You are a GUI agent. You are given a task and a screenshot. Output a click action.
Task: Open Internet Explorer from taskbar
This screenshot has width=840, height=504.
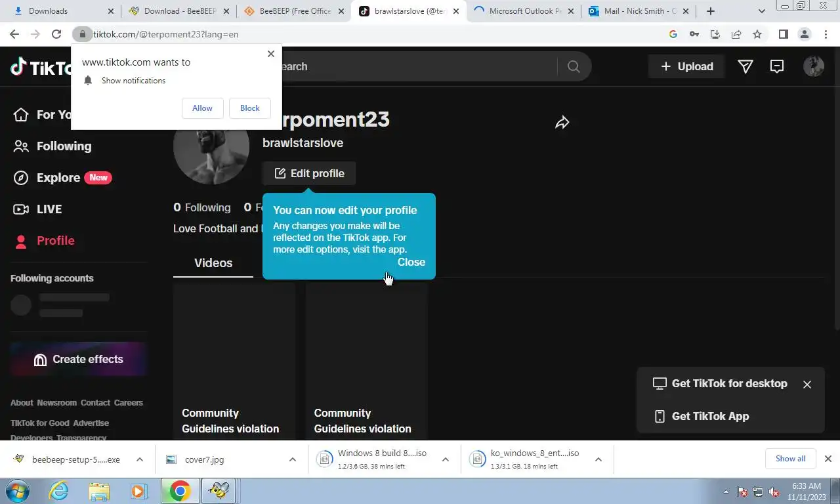pos(59,491)
